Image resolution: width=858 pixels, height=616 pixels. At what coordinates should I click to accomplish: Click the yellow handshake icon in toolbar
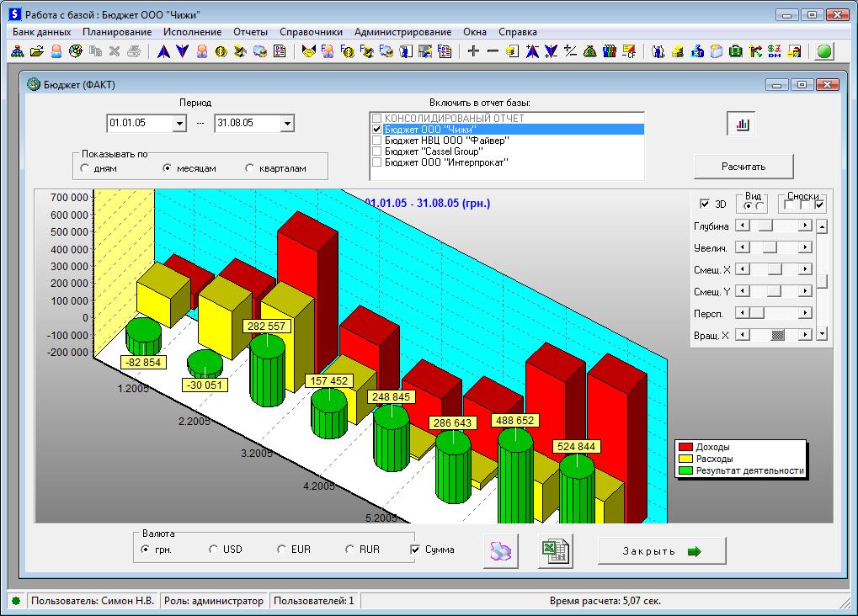(x=309, y=52)
